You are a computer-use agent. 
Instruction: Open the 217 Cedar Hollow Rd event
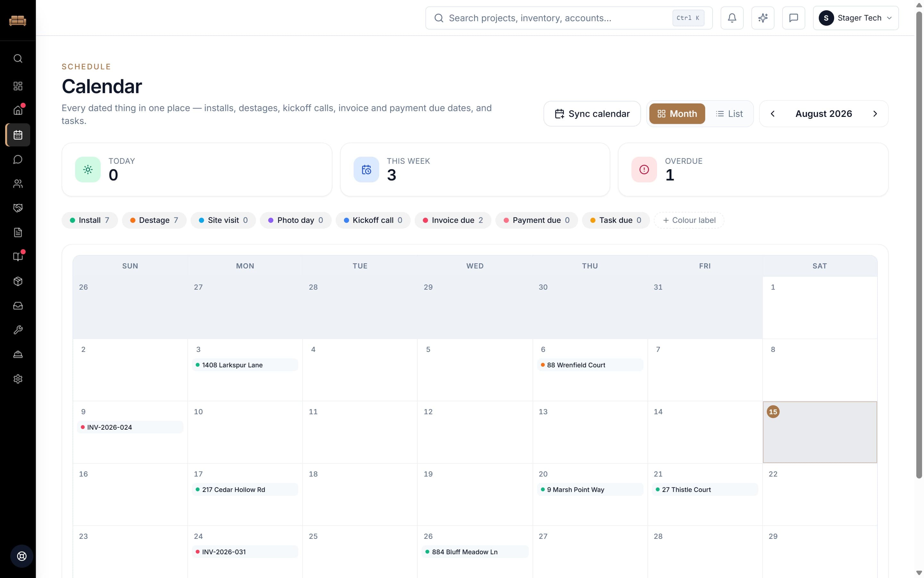point(245,489)
